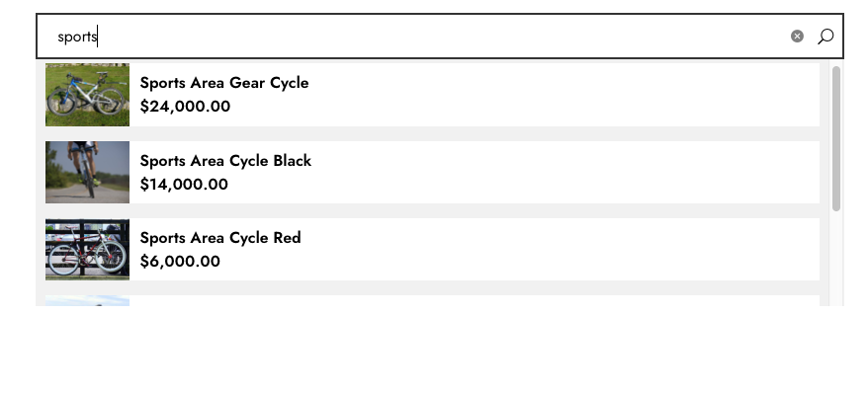
Task: Open the Sports Area Cycle Black thumbnail
Action: pyautogui.click(x=87, y=172)
